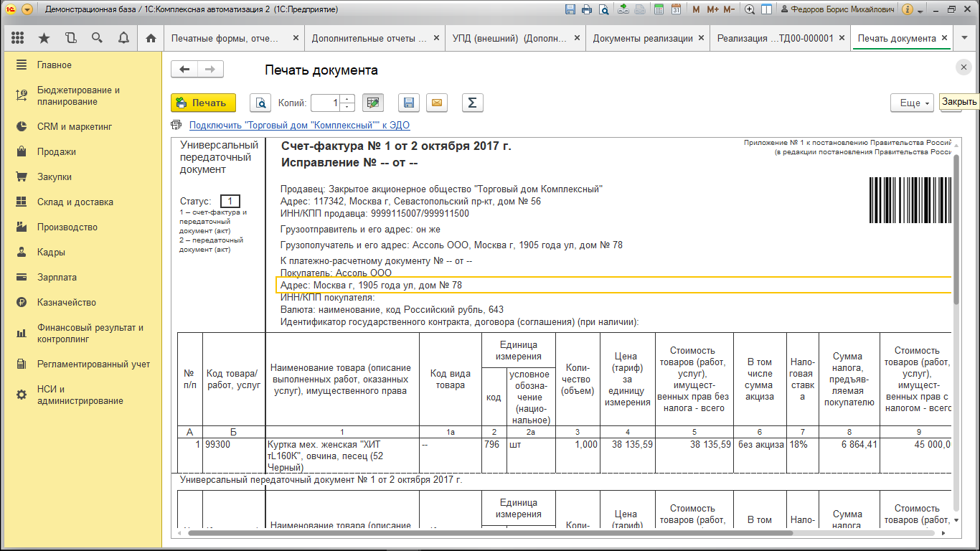980x551 pixels.
Task: Click the Копий copies input field
Action: 326,103
